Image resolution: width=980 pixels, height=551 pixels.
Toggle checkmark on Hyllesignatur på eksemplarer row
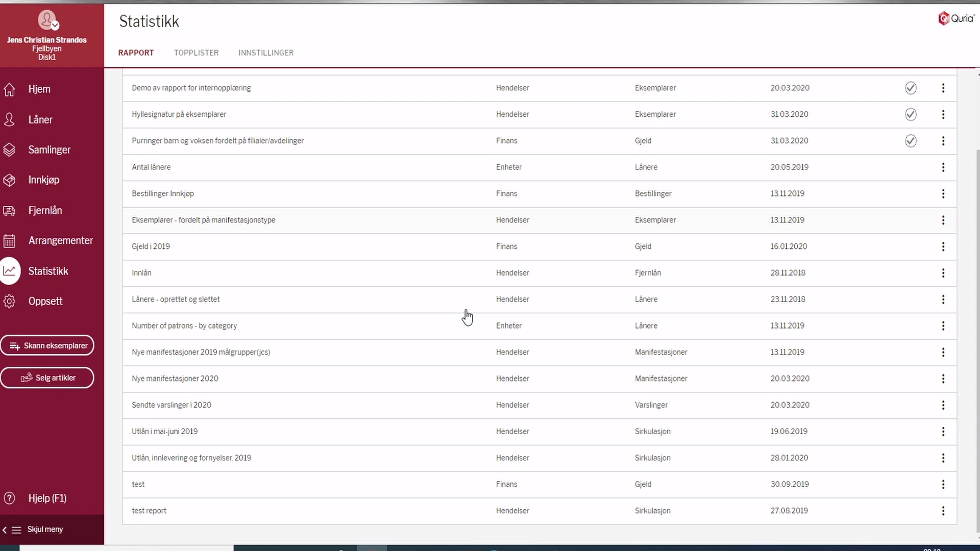pos(911,114)
